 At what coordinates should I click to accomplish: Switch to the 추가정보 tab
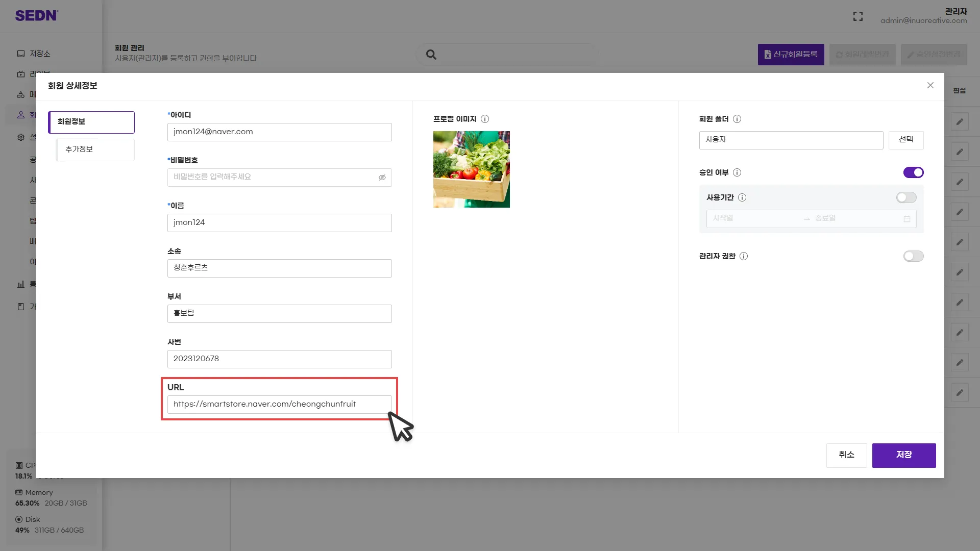point(95,149)
